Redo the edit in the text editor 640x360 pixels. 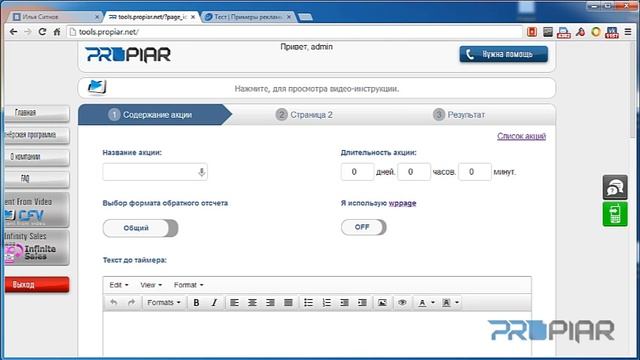[131, 302]
